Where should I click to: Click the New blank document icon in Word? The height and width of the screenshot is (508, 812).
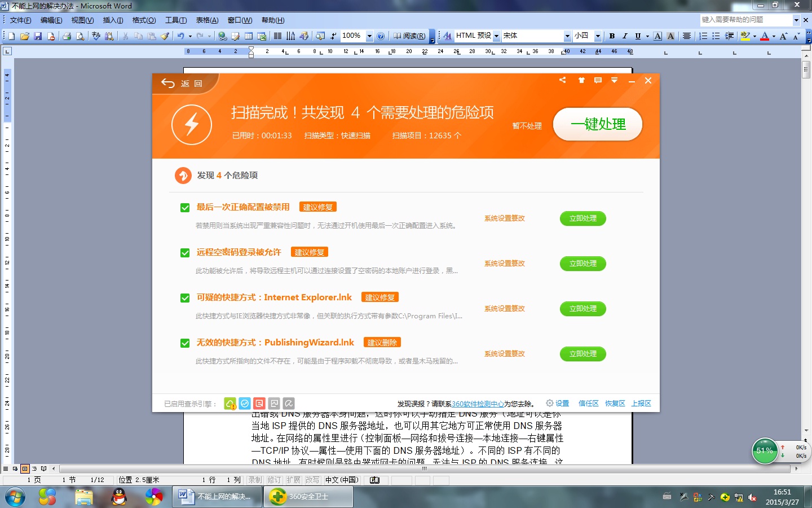[x=11, y=36]
